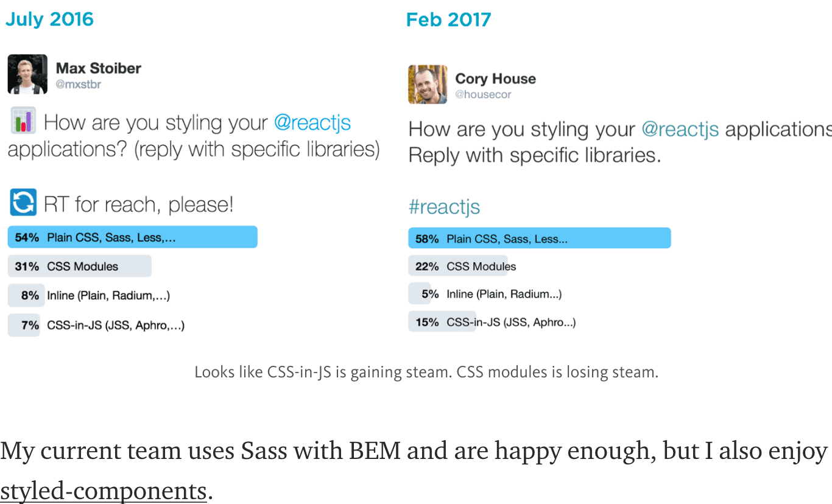Click the @reactjs mention in Cory's tweet

click(680, 129)
